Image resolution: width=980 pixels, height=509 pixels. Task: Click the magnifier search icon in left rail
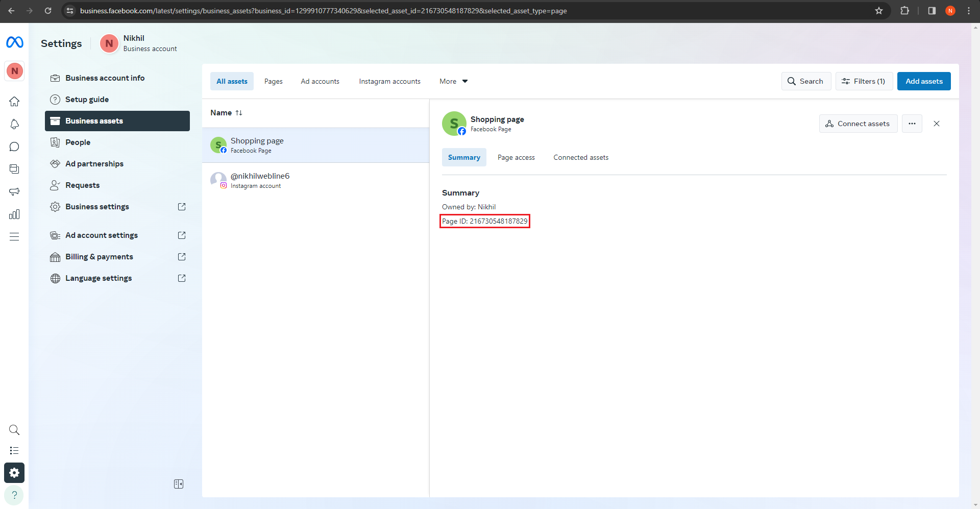pyautogui.click(x=14, y=430)
